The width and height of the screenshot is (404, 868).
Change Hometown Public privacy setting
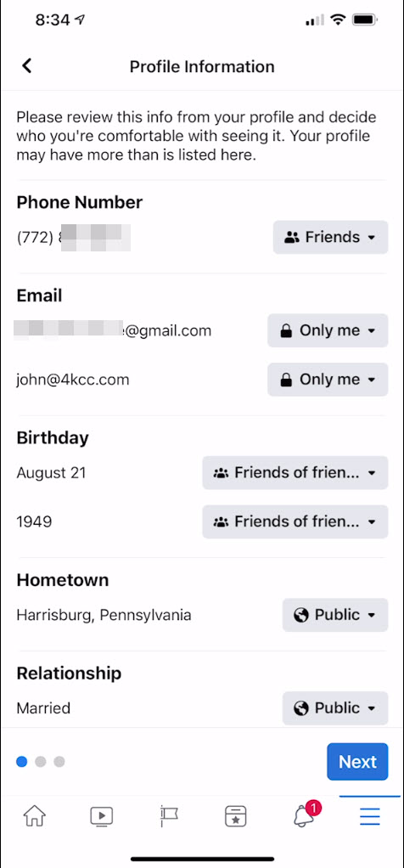tap(335, 614)
